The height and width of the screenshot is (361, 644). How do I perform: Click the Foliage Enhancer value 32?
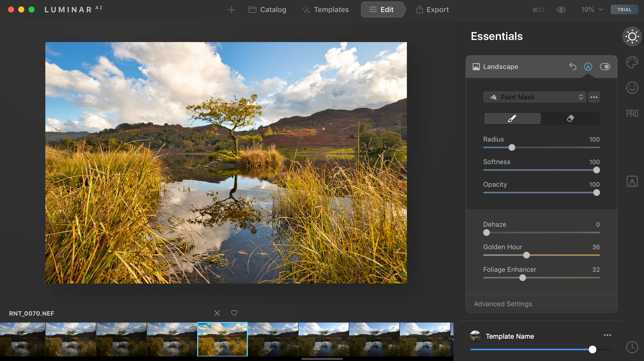point(596,269)
